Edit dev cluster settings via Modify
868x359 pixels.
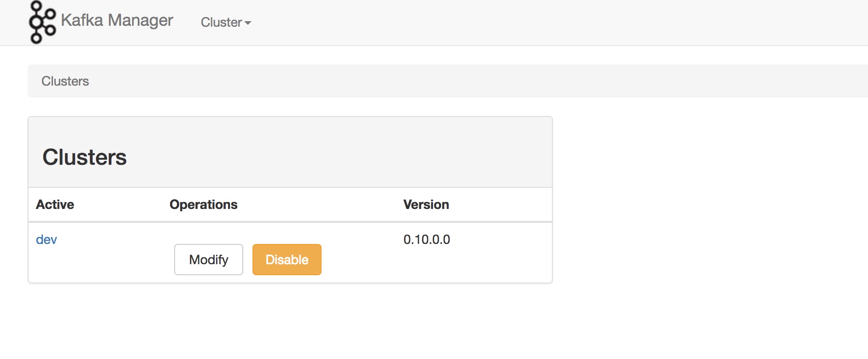tap(209, 260)
